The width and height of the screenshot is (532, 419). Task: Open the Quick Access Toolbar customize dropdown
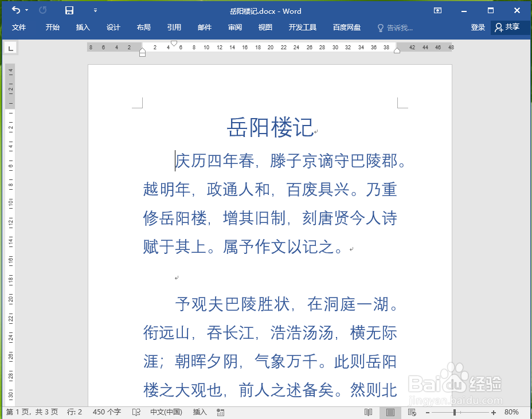click(x=95, y=10)
